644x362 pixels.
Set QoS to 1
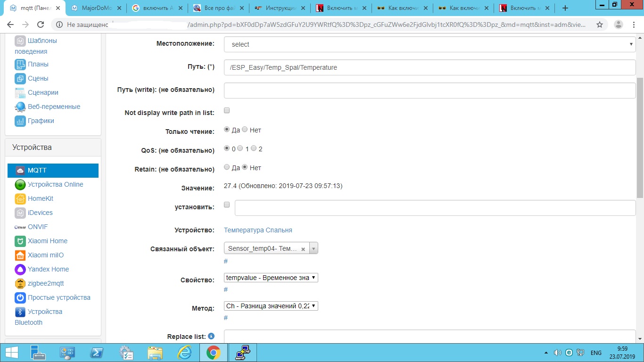tap(240, 148)
